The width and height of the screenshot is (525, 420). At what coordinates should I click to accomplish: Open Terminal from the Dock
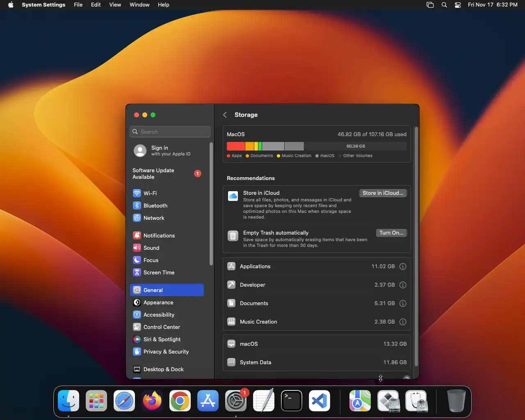pos(292,401)
